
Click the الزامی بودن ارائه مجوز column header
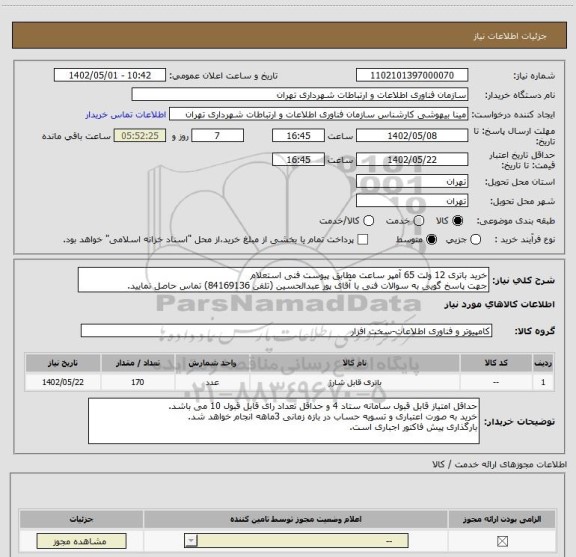pyautogui.click(x=502, y=519)
